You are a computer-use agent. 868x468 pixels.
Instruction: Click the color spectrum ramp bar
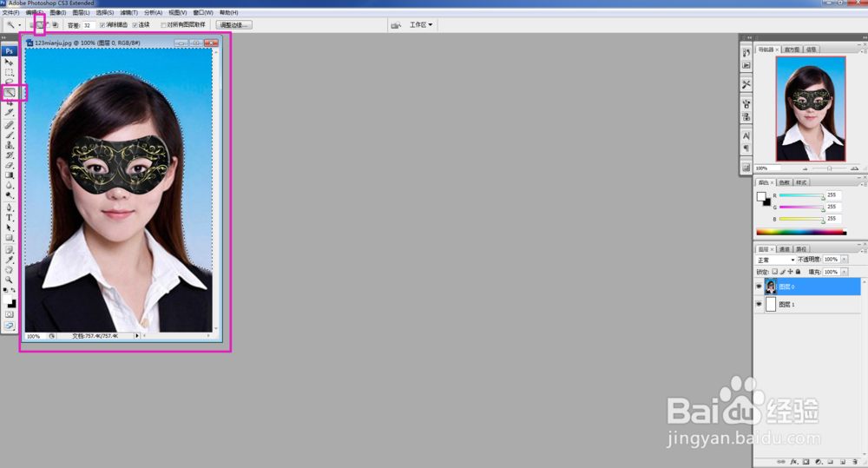click(801, 232)
